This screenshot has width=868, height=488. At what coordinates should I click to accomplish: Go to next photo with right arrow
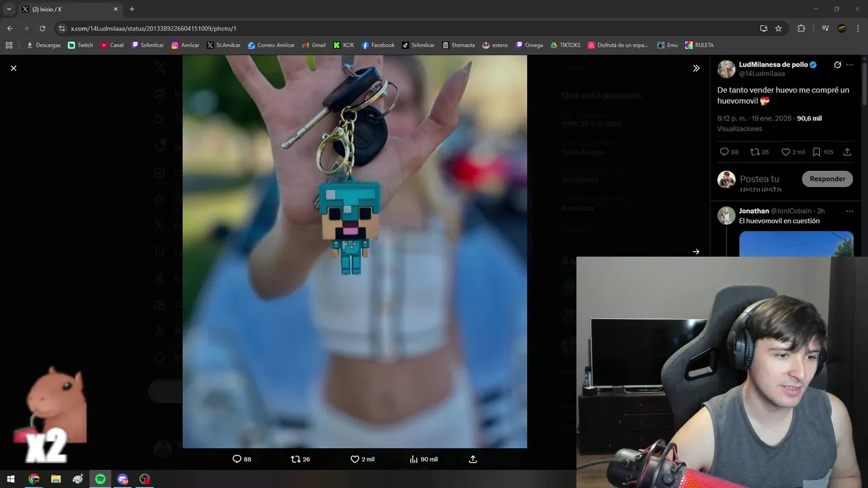tap(696, 251)
